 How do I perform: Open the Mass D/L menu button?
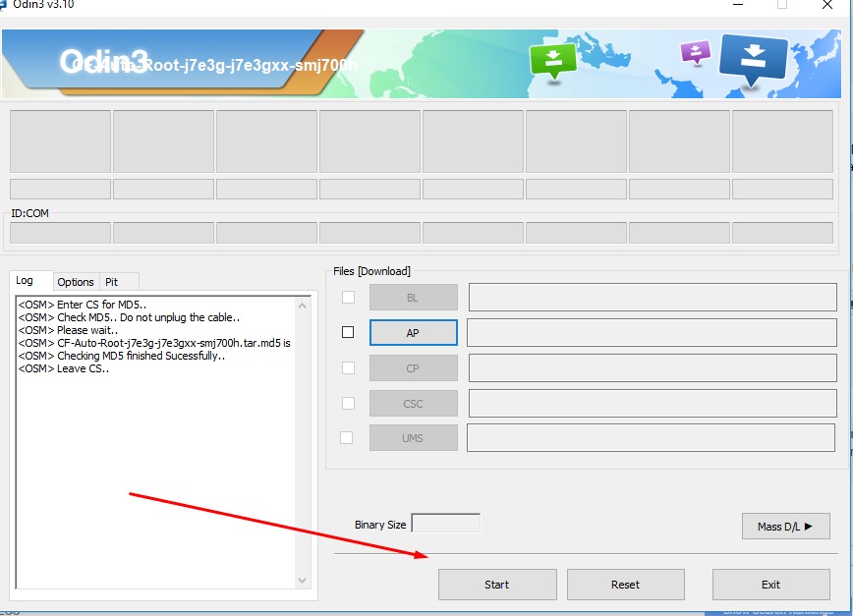(785, 526)
